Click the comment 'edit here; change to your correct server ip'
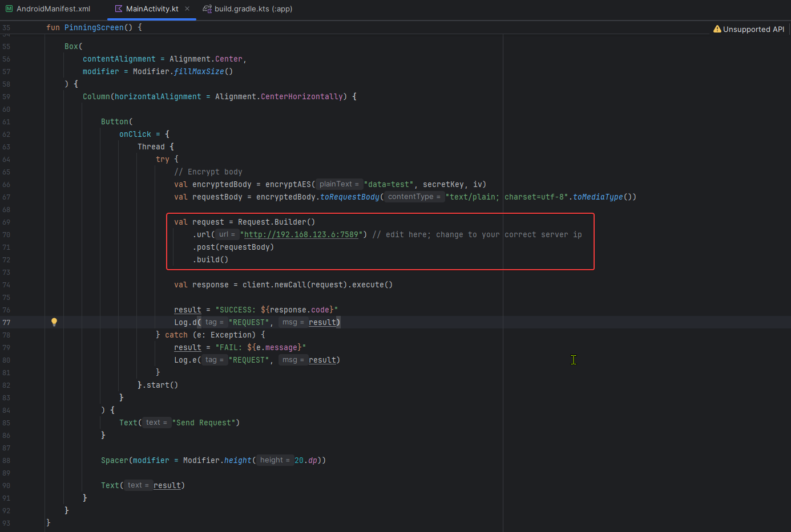 [477, 234]
